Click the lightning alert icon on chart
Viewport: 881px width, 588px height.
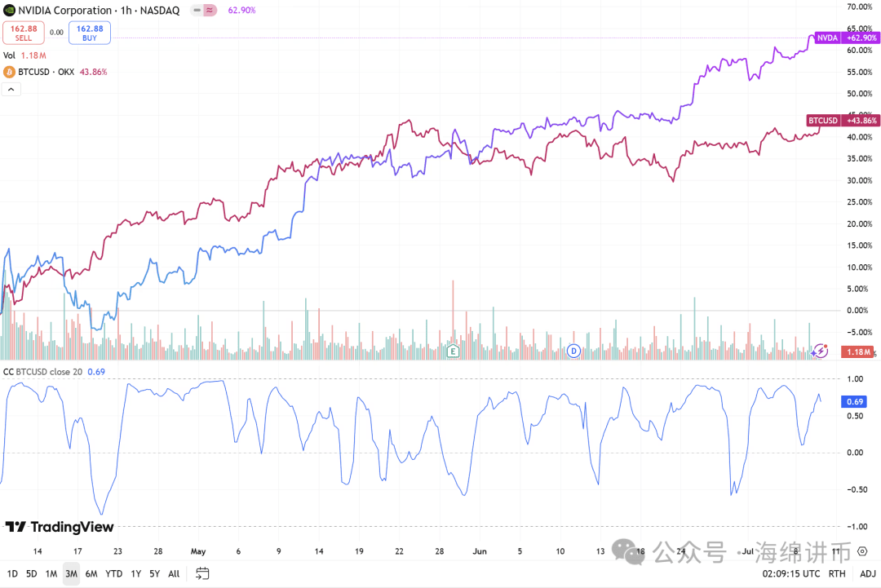coord(821,351)
